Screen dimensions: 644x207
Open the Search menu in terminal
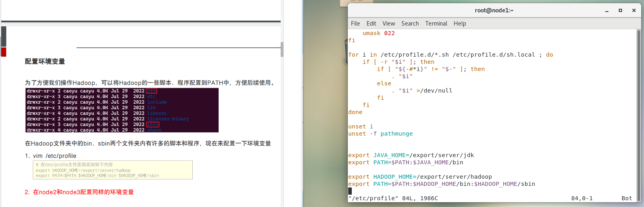click(410, 24)
